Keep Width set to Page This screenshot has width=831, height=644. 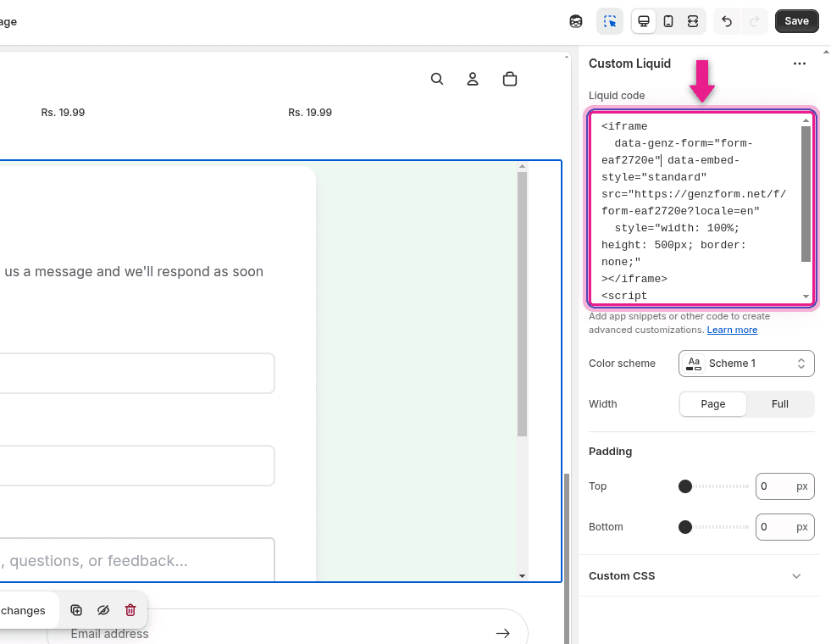[712, 404]
